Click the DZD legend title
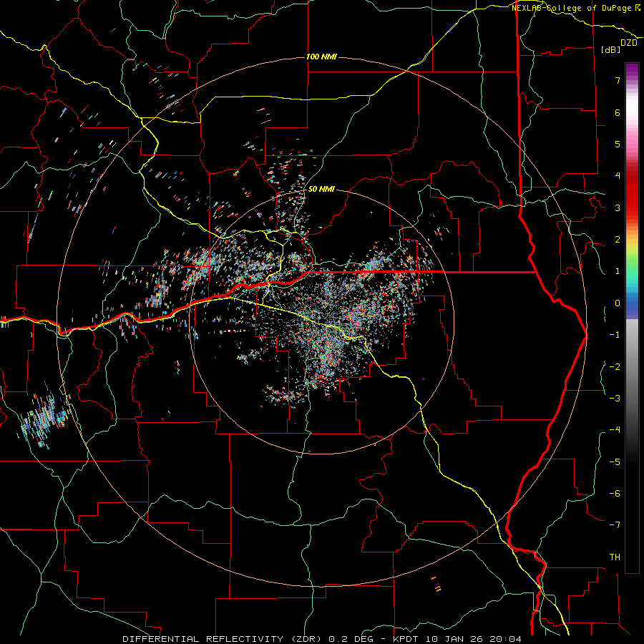 [629, 43]
